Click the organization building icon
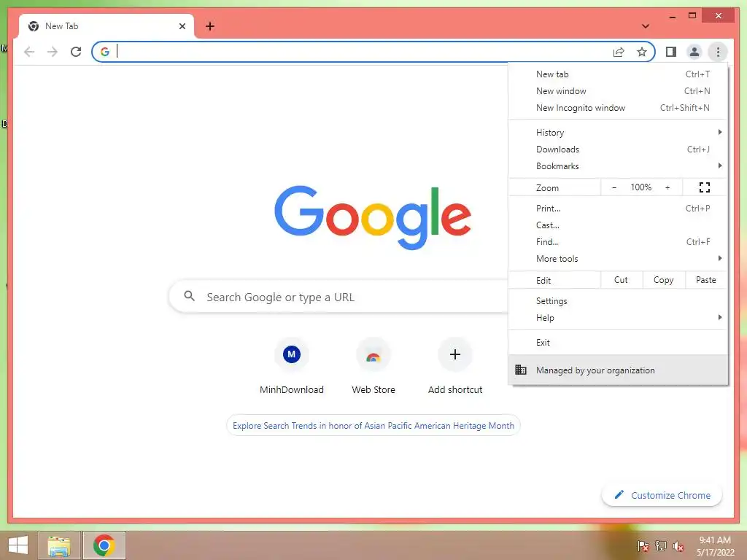 (521, 370)
